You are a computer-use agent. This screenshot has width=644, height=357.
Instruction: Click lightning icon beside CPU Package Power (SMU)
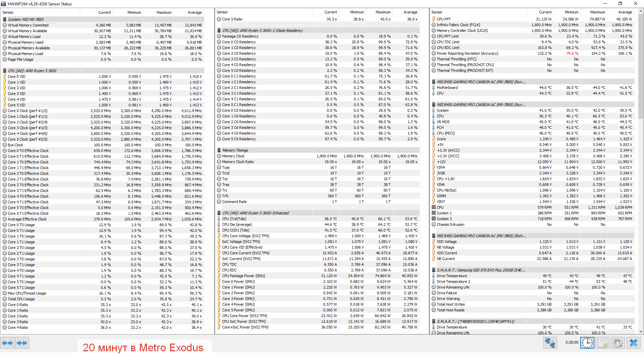coord(219,276)
